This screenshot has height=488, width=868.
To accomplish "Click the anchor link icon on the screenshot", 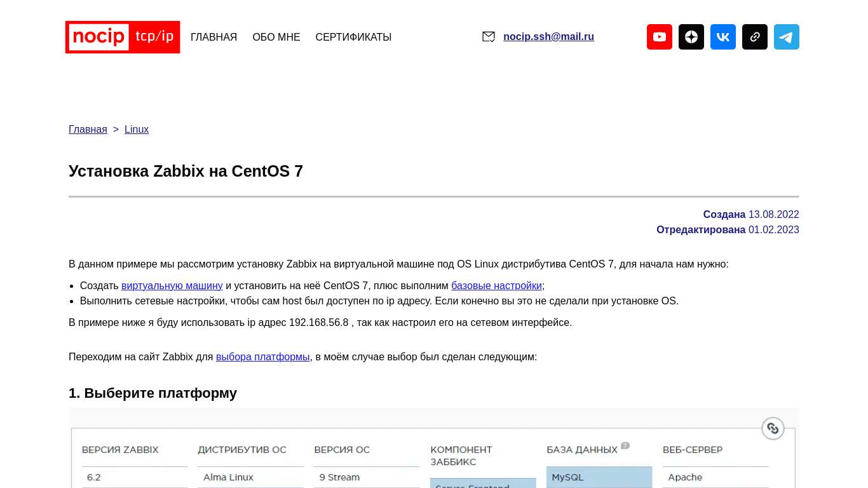I will (773, 428).
